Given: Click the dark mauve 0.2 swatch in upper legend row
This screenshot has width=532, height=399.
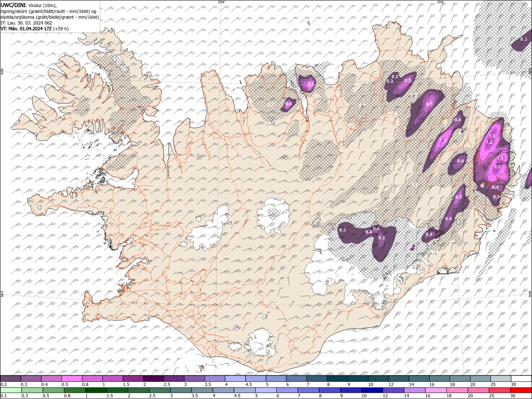Looking at the screenshot, I should click(x=11, y=379).
